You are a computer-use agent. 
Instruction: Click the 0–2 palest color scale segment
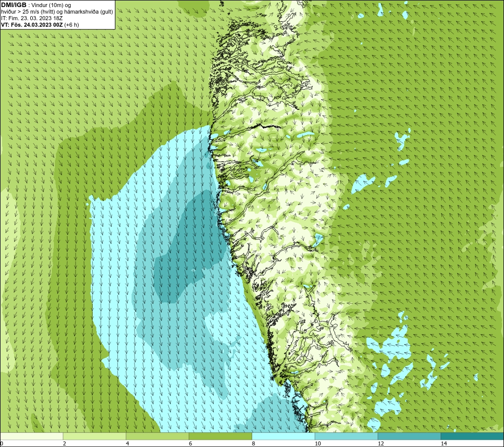click(x=31, y=436)
